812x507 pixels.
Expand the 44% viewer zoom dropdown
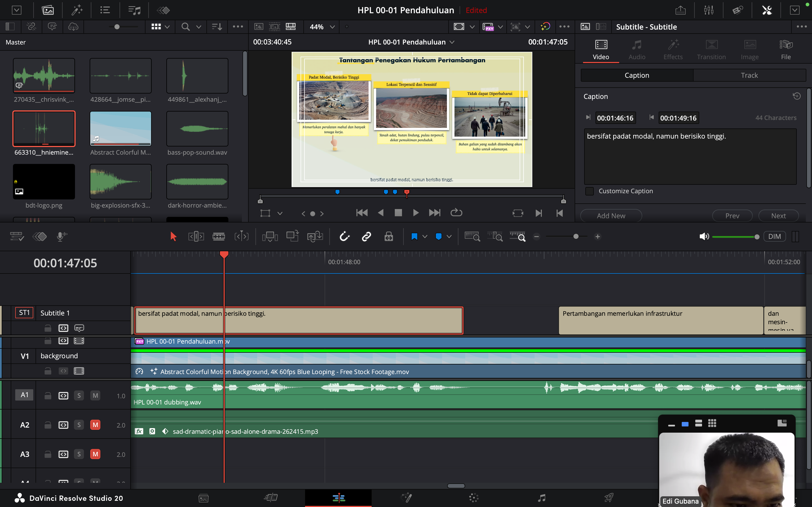[332, 27]
